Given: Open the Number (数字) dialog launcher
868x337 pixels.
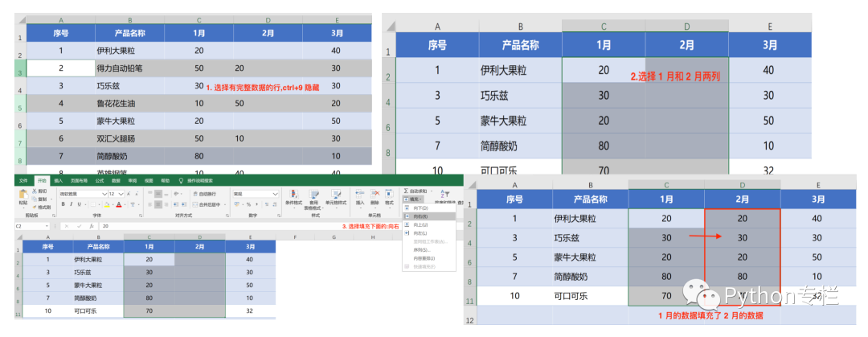Looking at the screenshot, I should coord(279,215).
